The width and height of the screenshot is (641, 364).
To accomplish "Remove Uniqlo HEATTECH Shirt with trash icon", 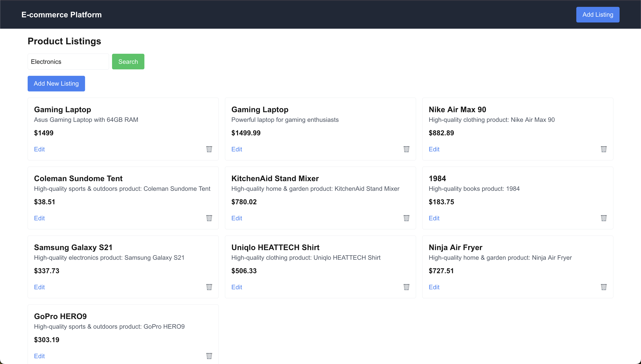I will tap(406, 287).
